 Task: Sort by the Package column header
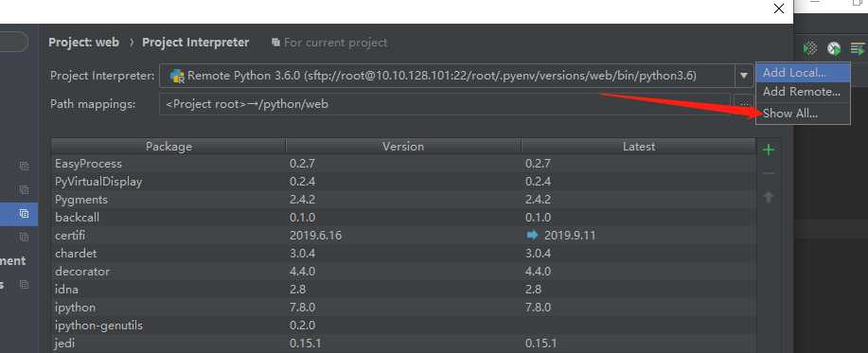168,146
